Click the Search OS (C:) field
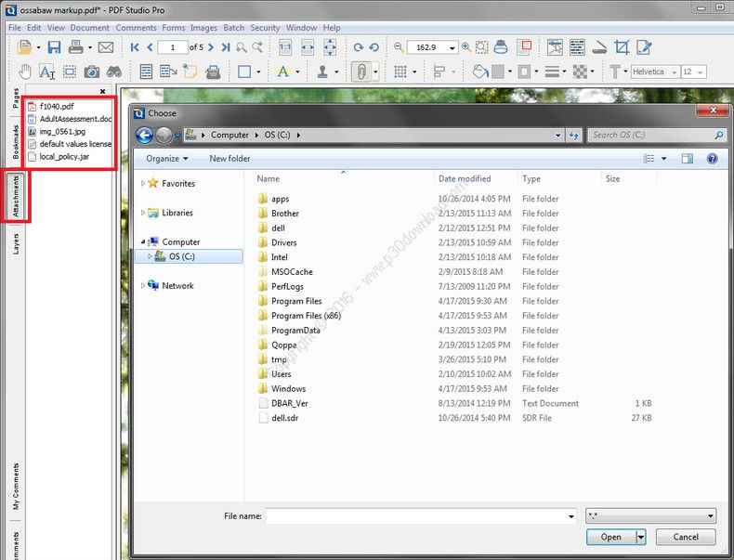734x560 pixels. pyautogui.click(x=656, y=136)
